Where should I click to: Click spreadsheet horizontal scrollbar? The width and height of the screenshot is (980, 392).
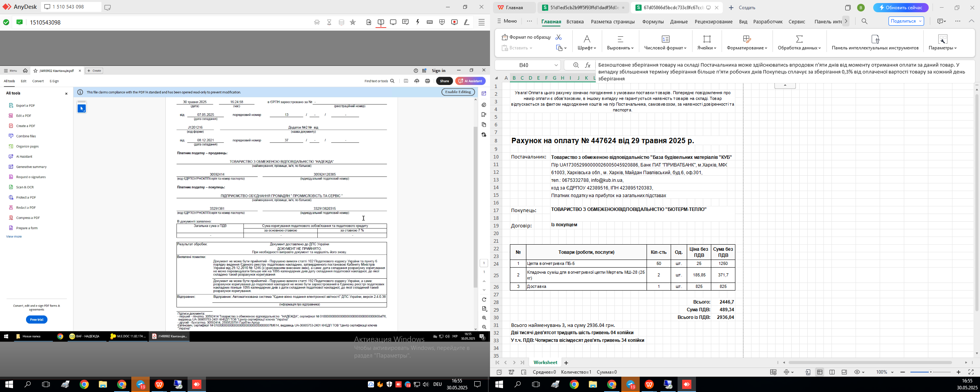pyautogui.click(x=870, y=363)
